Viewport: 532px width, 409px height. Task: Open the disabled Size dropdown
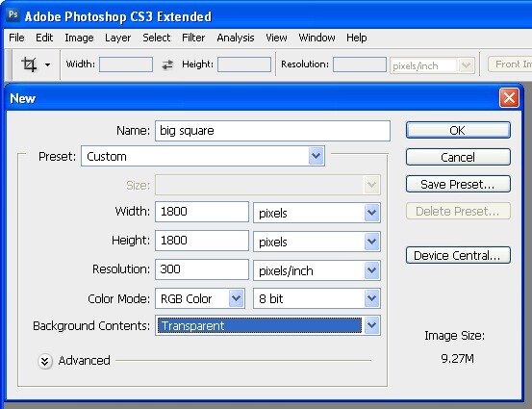pos(267,185)
